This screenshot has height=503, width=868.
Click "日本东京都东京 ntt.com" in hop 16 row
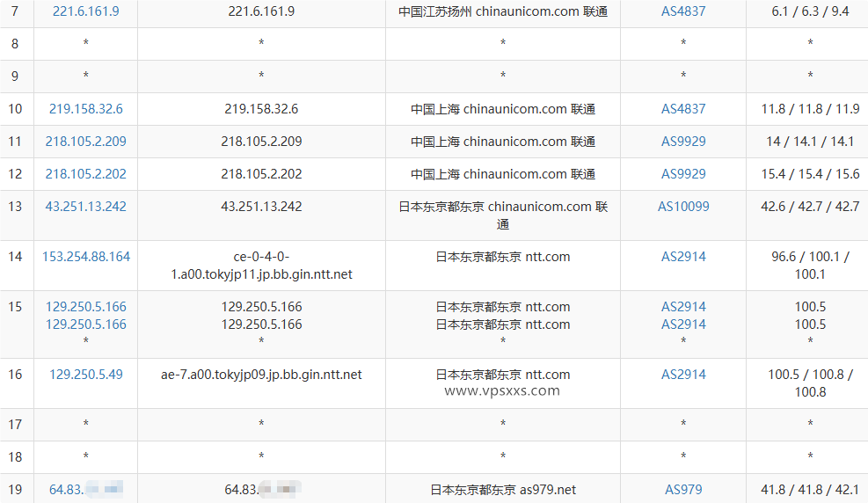(503, 375)
